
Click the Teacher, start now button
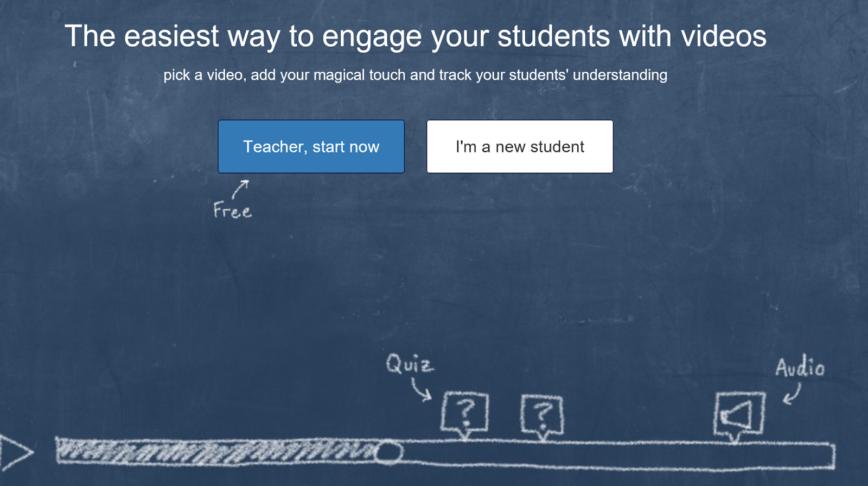tap(311, 146)
